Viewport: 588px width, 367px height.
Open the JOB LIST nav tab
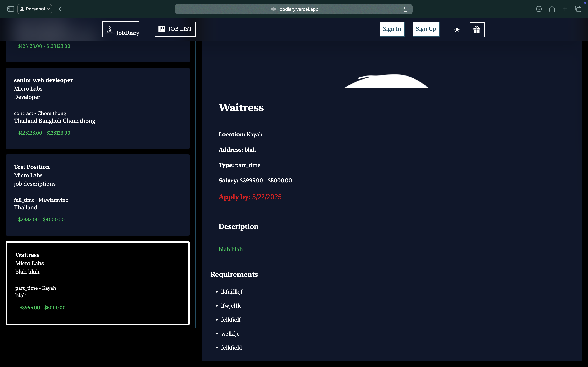point(175,29)
